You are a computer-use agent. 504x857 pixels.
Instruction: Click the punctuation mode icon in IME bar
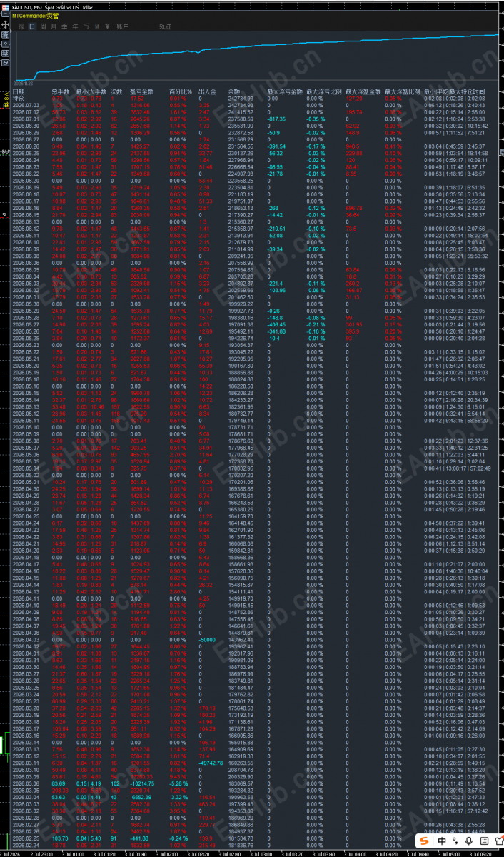(455, 841)
